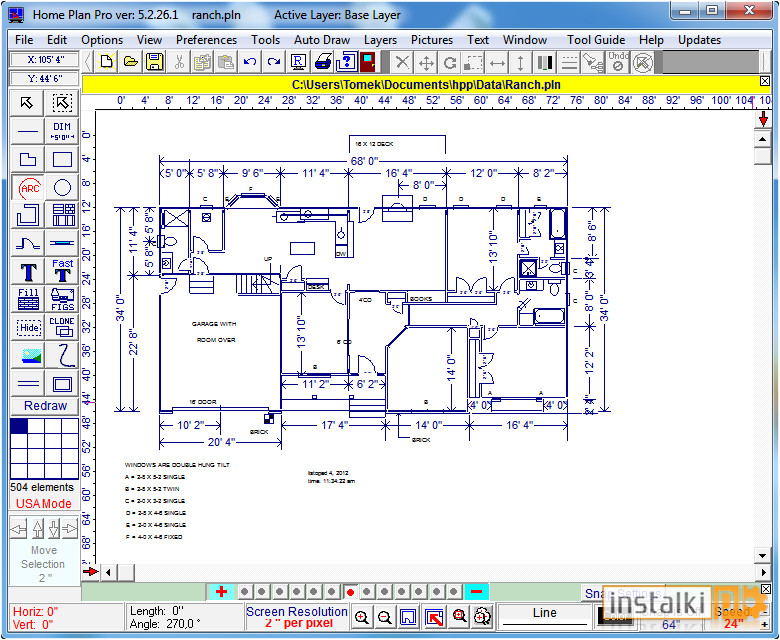The width and height of the screenshot is (780, 640).
Task: Toggle USA Mode measurement units
Action: (43, 503)
